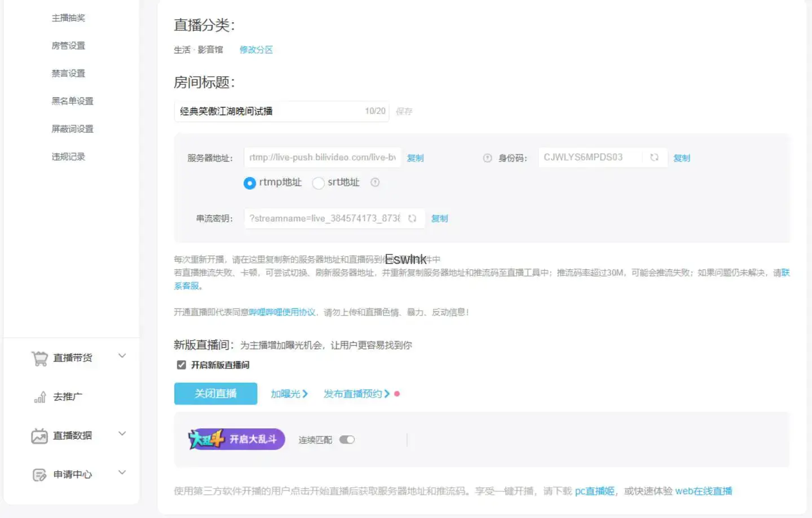The width and height of the screenshot is (812, 518).
Task: Toggle the 连续匹配 switch
Action: click(x=347, y=440)
